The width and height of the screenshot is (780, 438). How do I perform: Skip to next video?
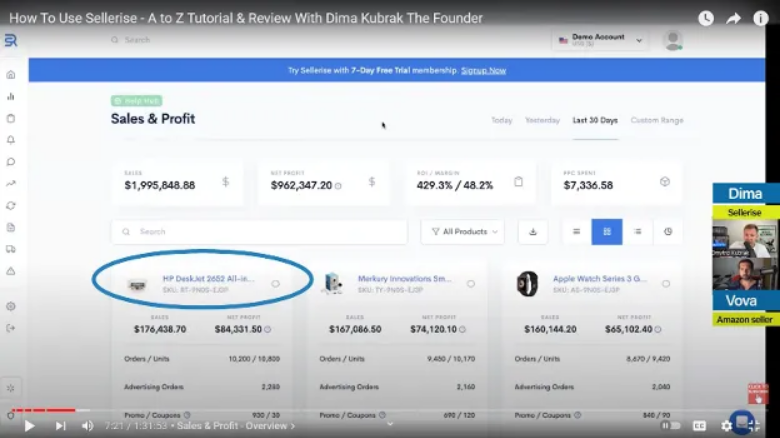pyautogui.click(x=60, y=426)
